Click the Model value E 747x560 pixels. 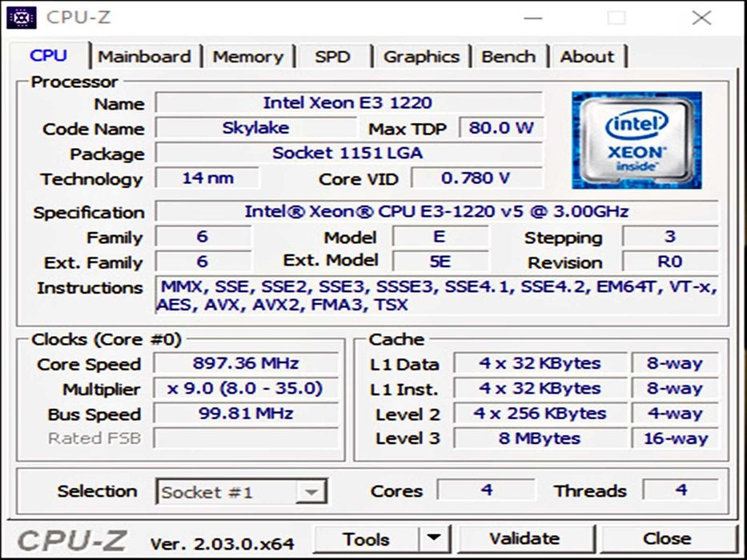(x=440, y=236)
